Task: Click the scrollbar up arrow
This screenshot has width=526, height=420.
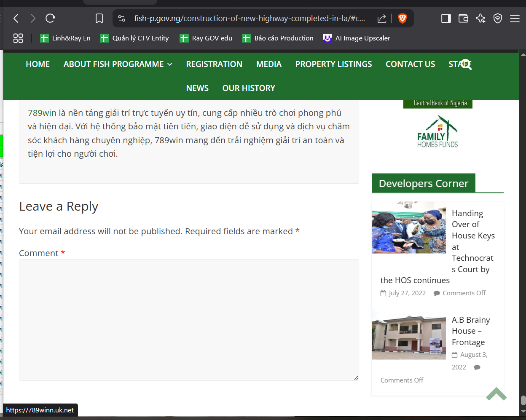Action: point(523,55)
